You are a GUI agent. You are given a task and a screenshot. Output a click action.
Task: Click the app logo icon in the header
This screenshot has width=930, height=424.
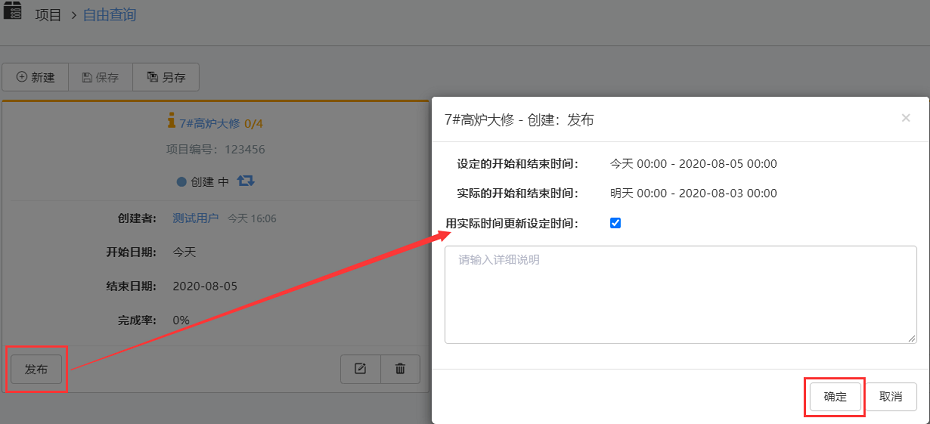(x=13, y=12)
